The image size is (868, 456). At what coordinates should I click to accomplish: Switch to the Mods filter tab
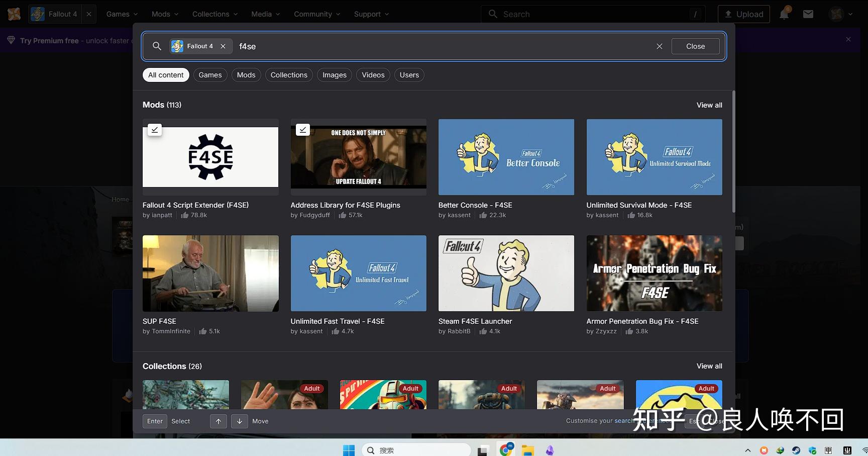coord(246,75)
